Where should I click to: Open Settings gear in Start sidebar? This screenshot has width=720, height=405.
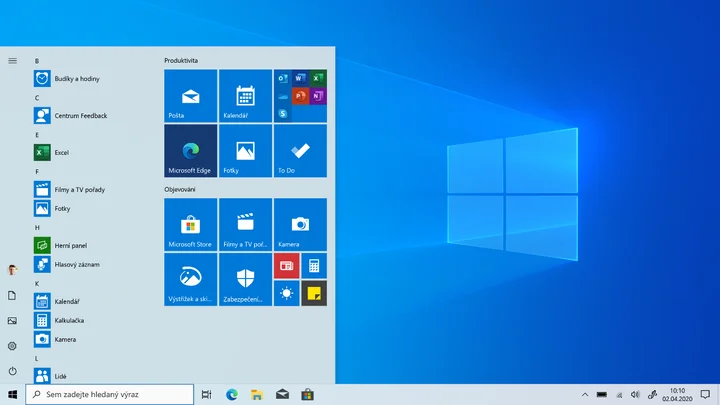coord(12,346)
